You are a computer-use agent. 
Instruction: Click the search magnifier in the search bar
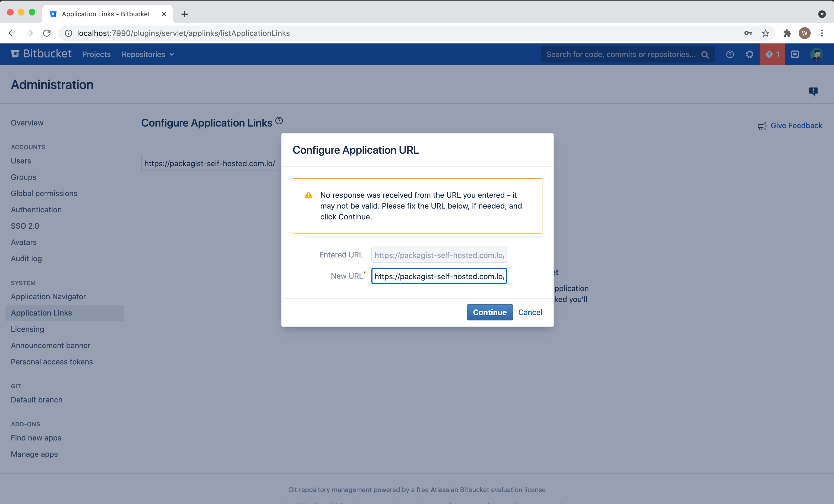705,54
